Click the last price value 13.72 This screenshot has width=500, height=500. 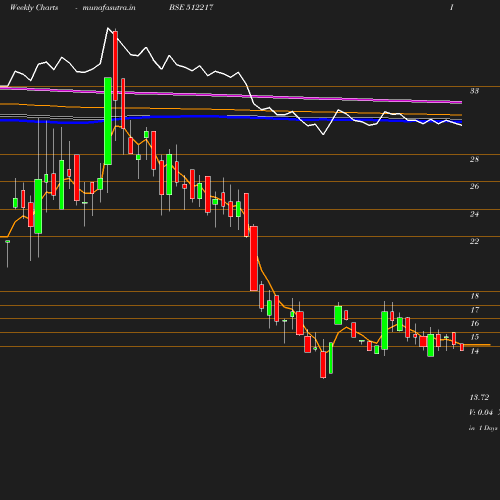click(x=479, y=397)
